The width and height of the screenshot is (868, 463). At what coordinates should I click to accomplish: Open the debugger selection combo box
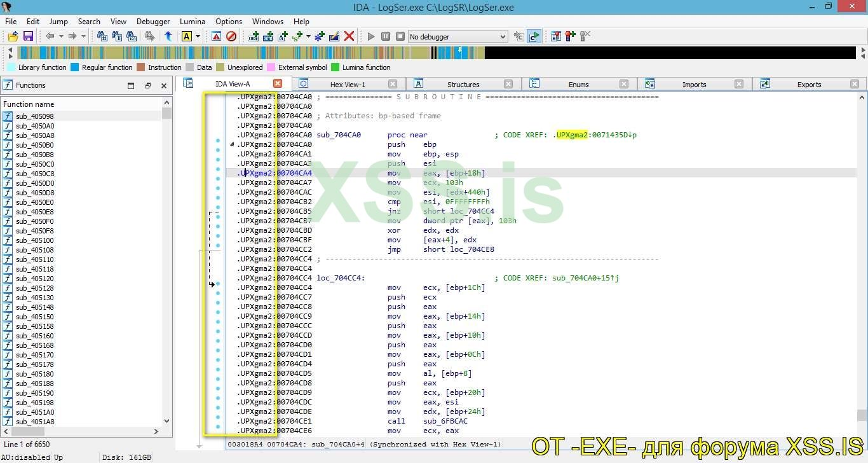[458, 37]
